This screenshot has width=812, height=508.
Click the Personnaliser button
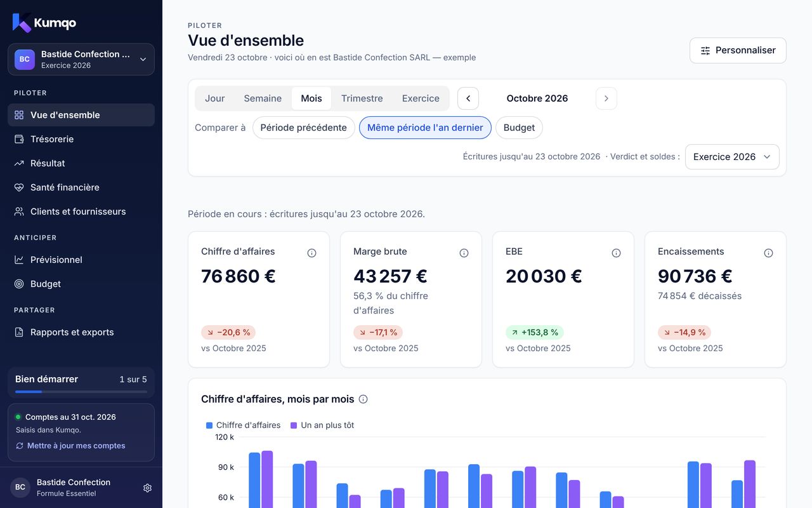738,50
